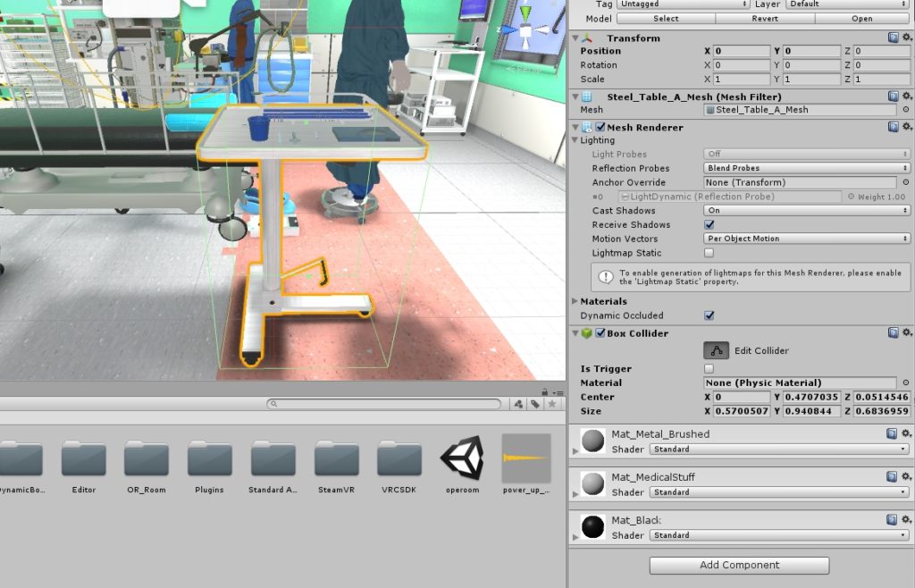Enable the Is Trigger checkbox
Viewport: 915px width, 588px height.
(709, 368)
